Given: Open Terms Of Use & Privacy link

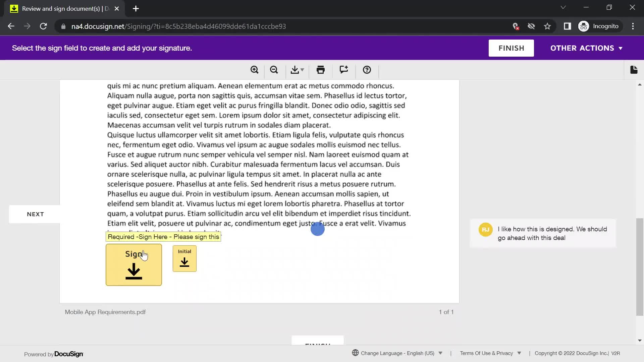Looking at the screenshot, I should 487,353.
